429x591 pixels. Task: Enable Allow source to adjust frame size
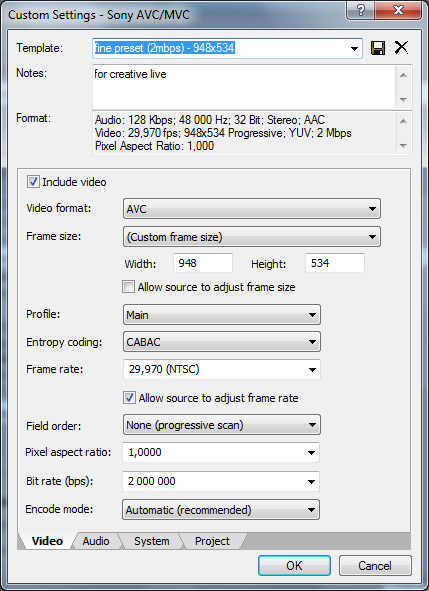[x=128, y=286]
